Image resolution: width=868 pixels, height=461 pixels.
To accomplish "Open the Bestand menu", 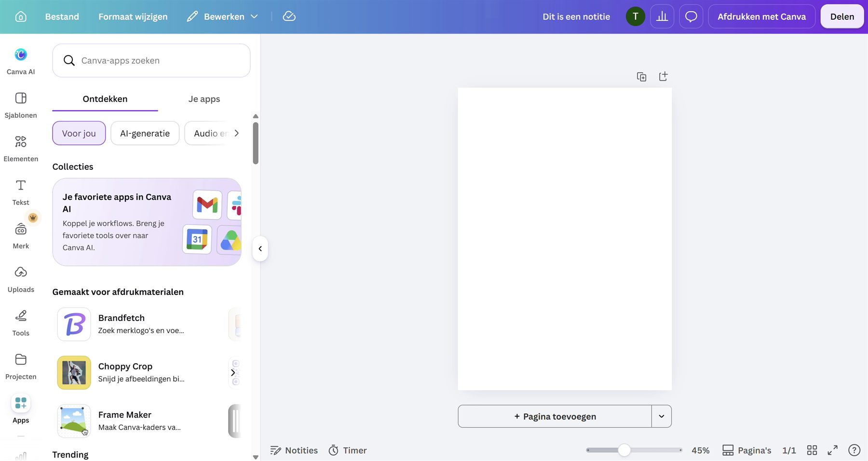I will point(62,16).
